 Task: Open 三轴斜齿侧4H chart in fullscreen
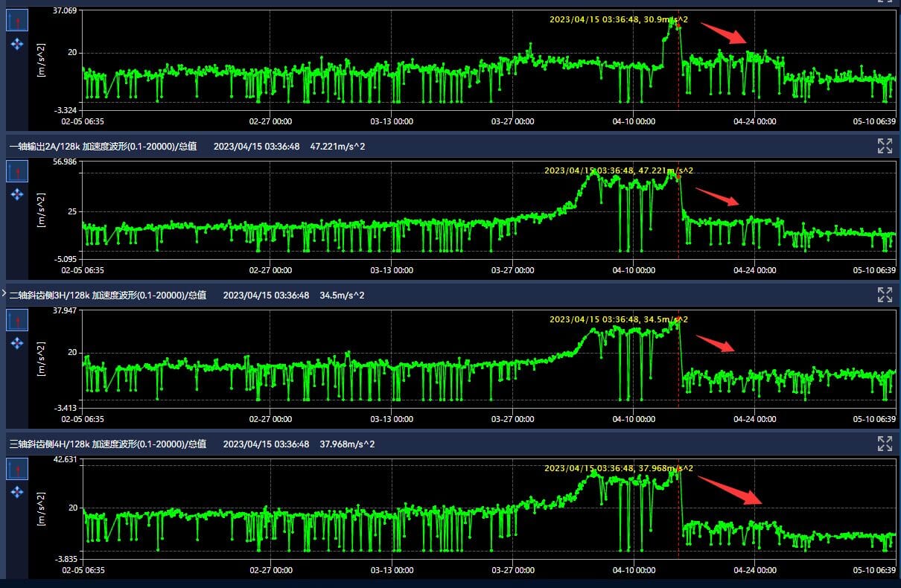[885, 444]
